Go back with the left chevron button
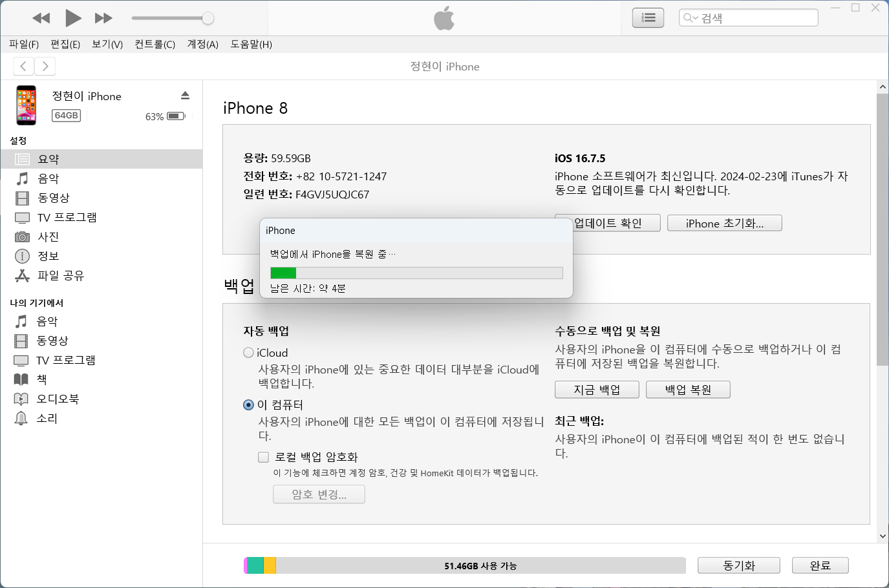The width and height of the screenshot is (889, 588). (x=23, y=66)
